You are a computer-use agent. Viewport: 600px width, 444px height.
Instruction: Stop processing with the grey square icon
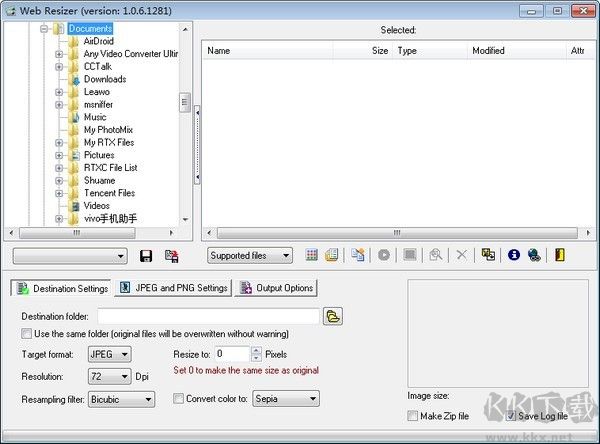[410, 255]
